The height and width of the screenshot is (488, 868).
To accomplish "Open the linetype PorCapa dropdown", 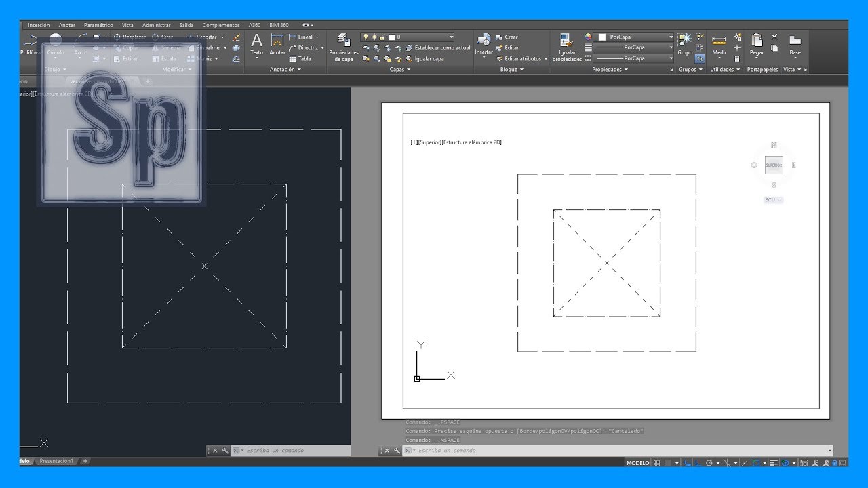I will tap(634, 58).
